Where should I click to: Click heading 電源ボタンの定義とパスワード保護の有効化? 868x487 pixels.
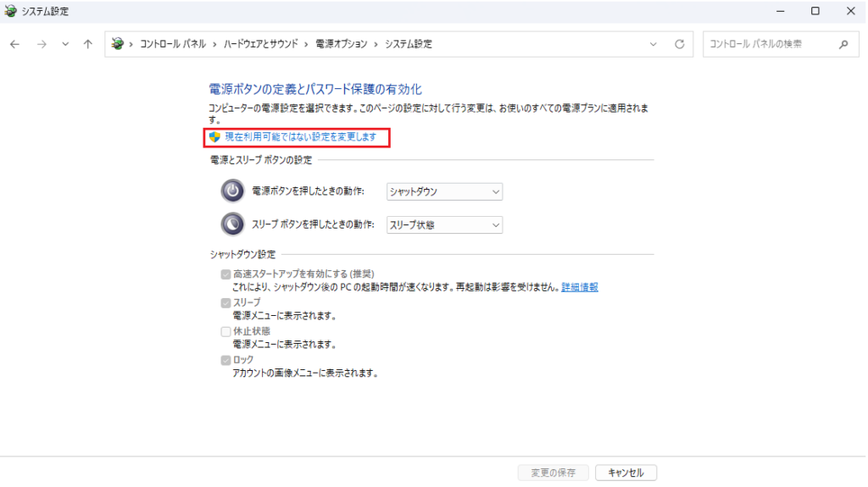[315, 89]
